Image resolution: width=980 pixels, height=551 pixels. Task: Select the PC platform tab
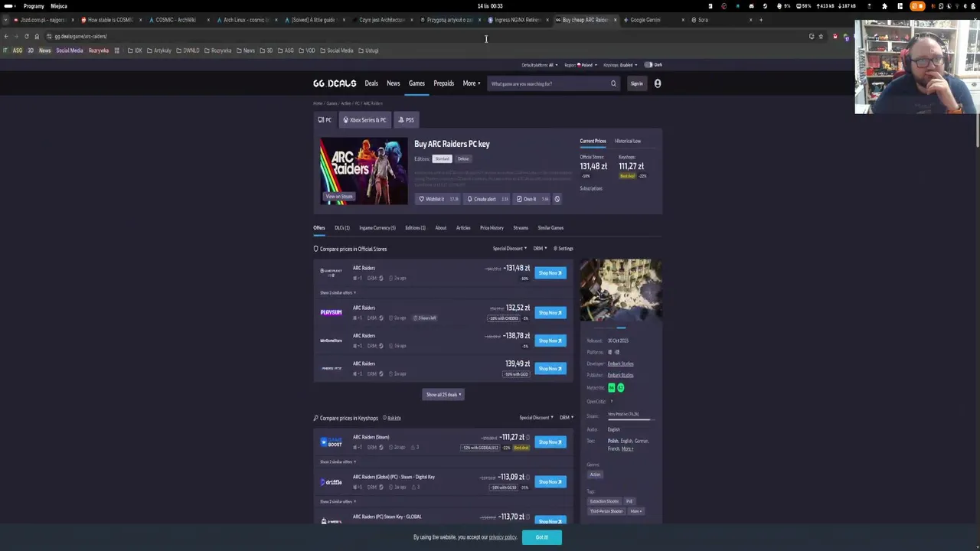click(x=325, y=120)
